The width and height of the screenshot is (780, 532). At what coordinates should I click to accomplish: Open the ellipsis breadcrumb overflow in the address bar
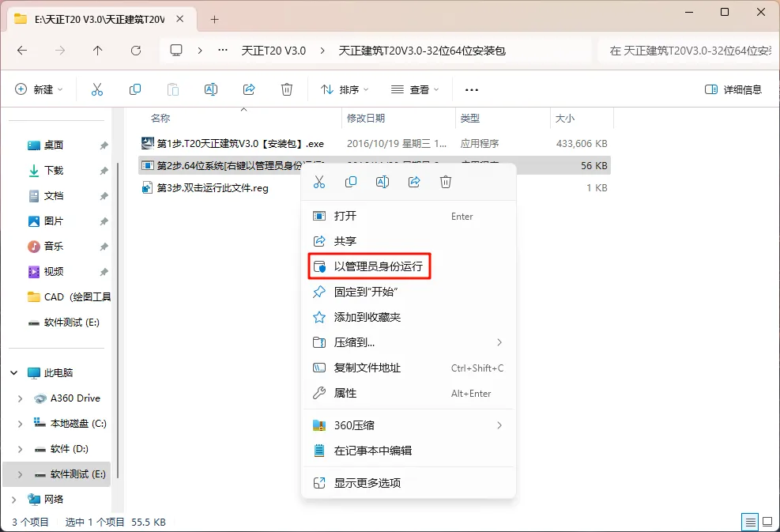223,51
